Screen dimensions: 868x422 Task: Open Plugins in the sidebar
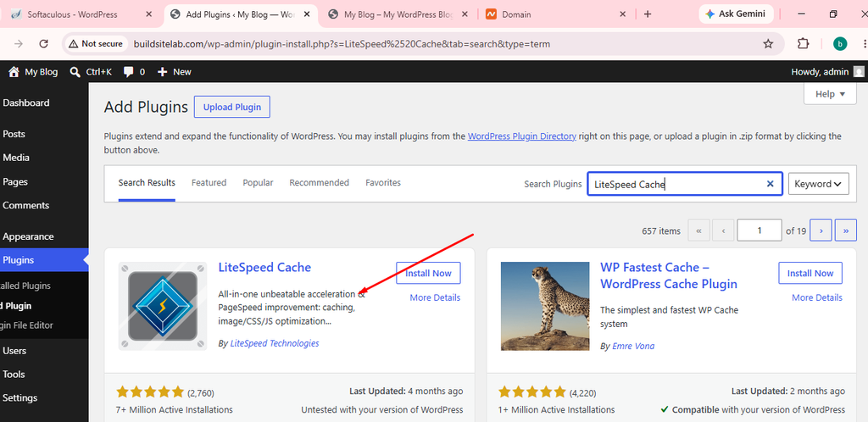point(44,260)
